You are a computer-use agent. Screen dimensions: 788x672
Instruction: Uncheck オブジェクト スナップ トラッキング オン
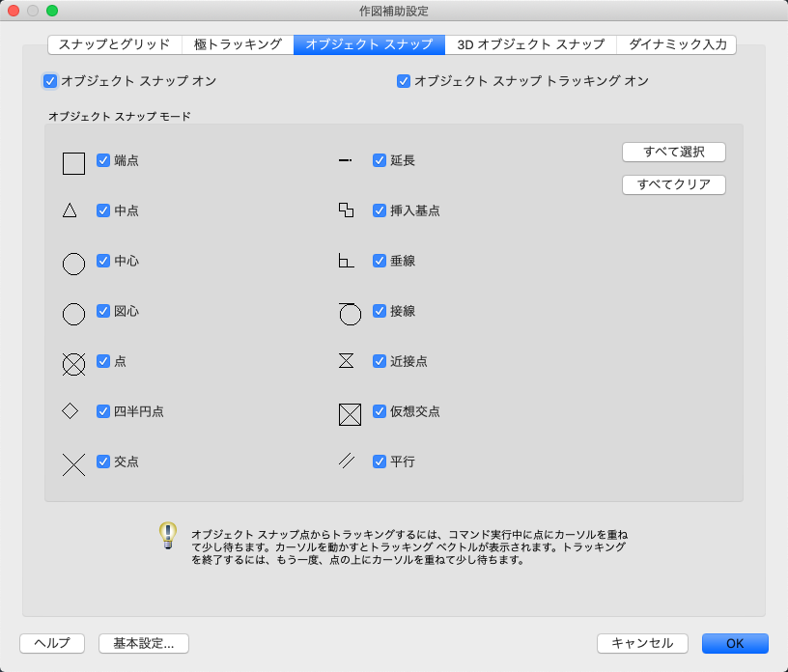tap(404, 81)
